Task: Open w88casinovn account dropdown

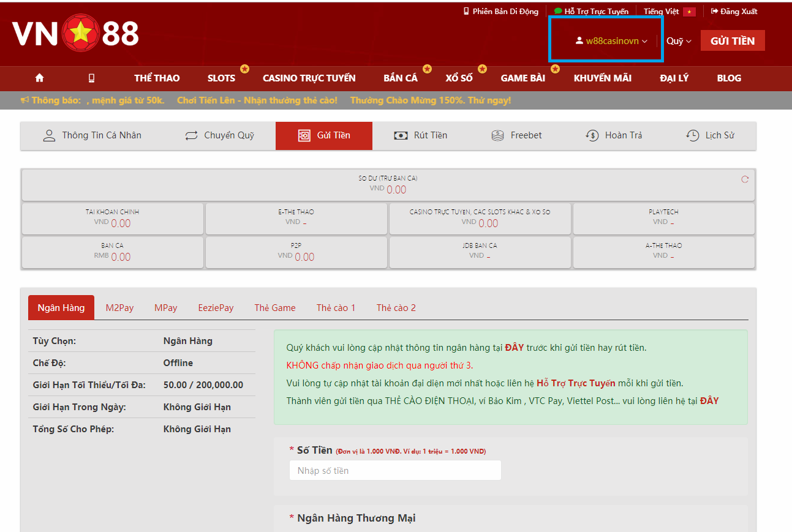Action: (x=611, y=41)
